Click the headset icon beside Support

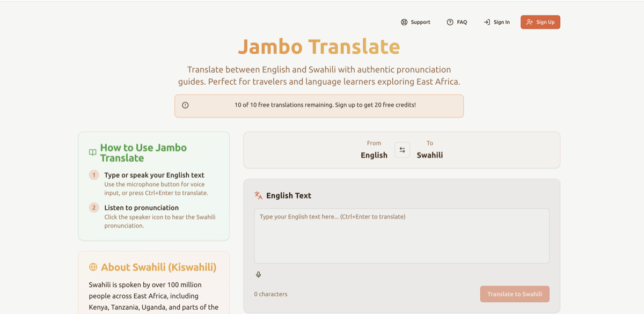[404, 22]
